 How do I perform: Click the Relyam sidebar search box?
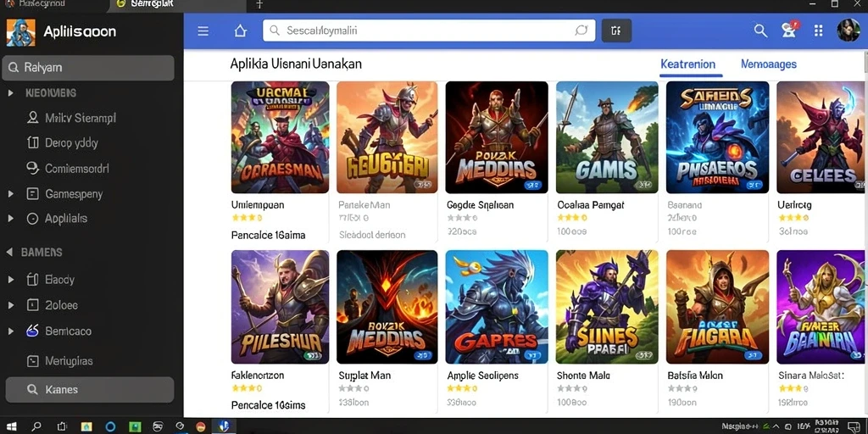pyautogui.click(x=88, y=68)
